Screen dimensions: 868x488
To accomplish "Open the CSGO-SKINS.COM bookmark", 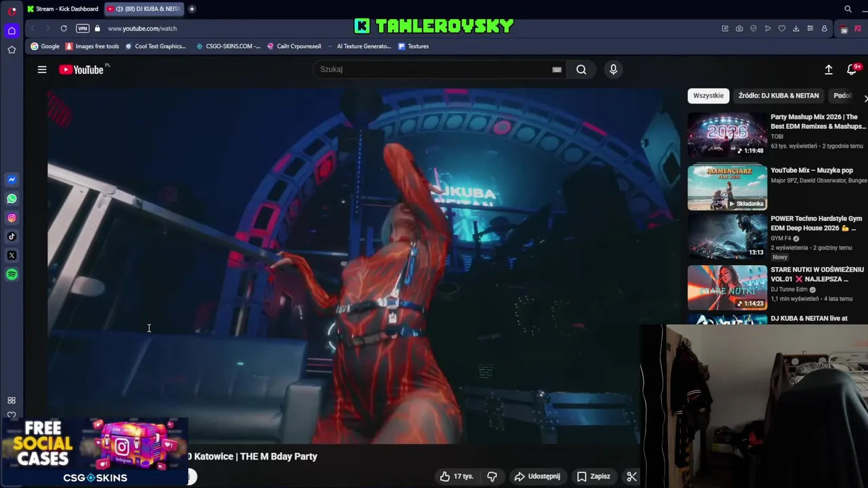I will [228, 46].
